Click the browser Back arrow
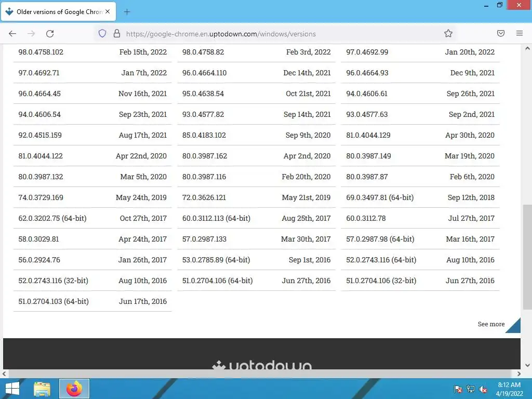 pos(12,33)
